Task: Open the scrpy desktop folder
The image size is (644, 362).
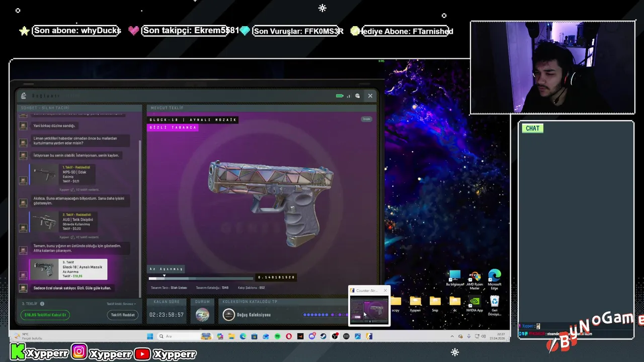Action: click(395, 304)
